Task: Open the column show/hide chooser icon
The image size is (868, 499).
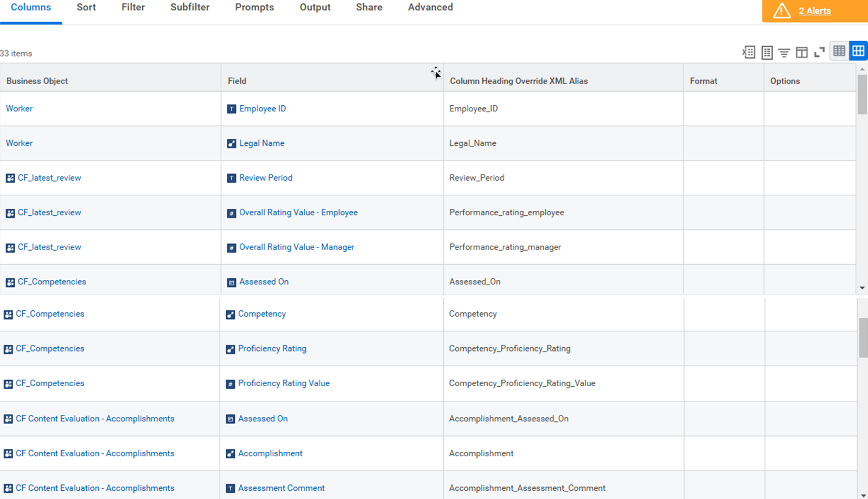Action: [x=802, y=53]
